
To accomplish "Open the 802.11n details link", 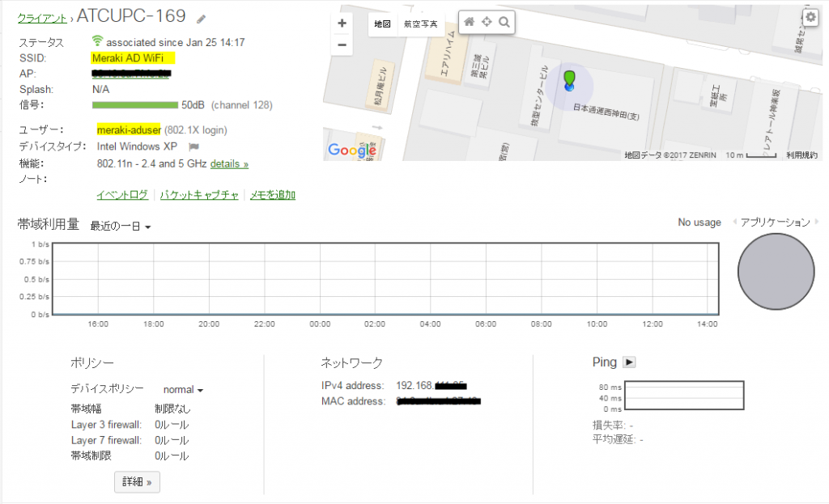I will click(x=229, y=163).
